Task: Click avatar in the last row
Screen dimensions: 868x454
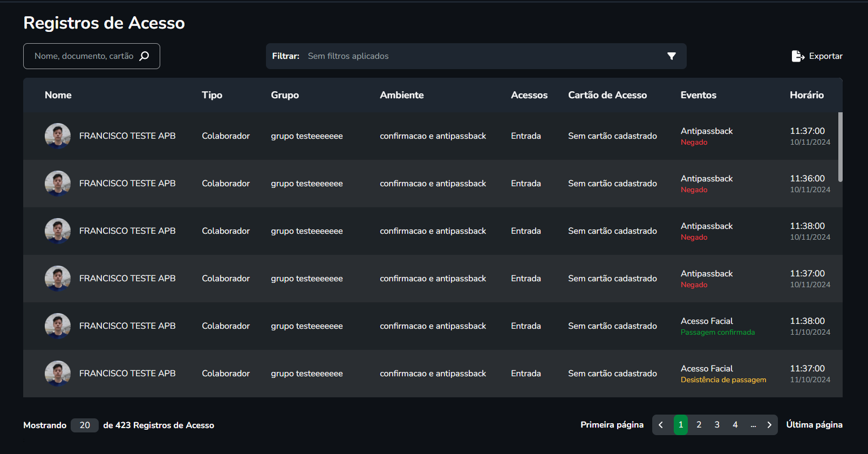Action: coord(58,374)
